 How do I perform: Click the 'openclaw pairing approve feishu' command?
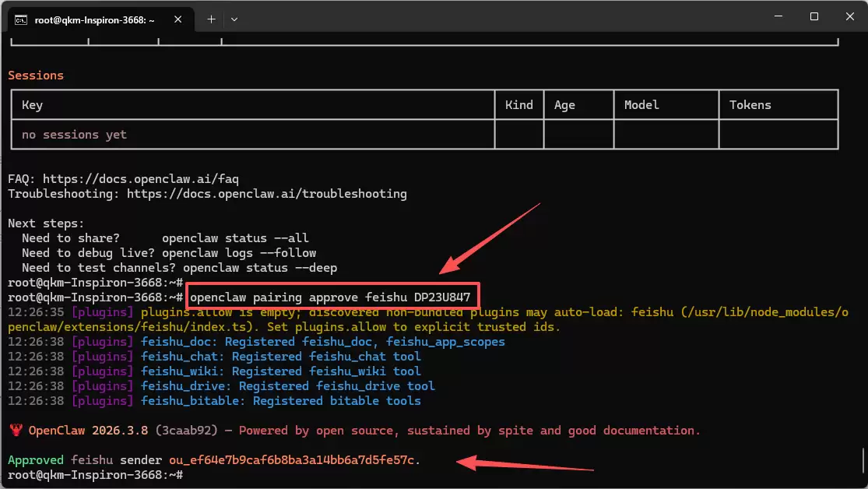[x=330, y=297]
